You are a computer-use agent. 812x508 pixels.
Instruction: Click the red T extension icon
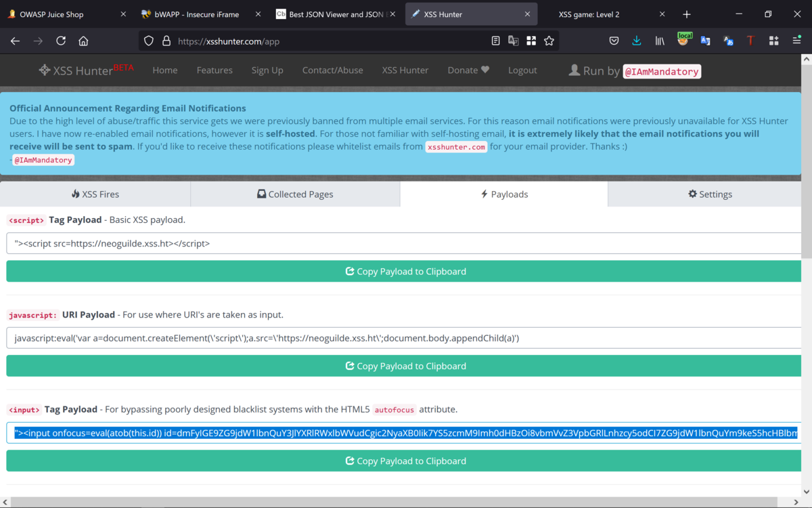pos(750,41)
